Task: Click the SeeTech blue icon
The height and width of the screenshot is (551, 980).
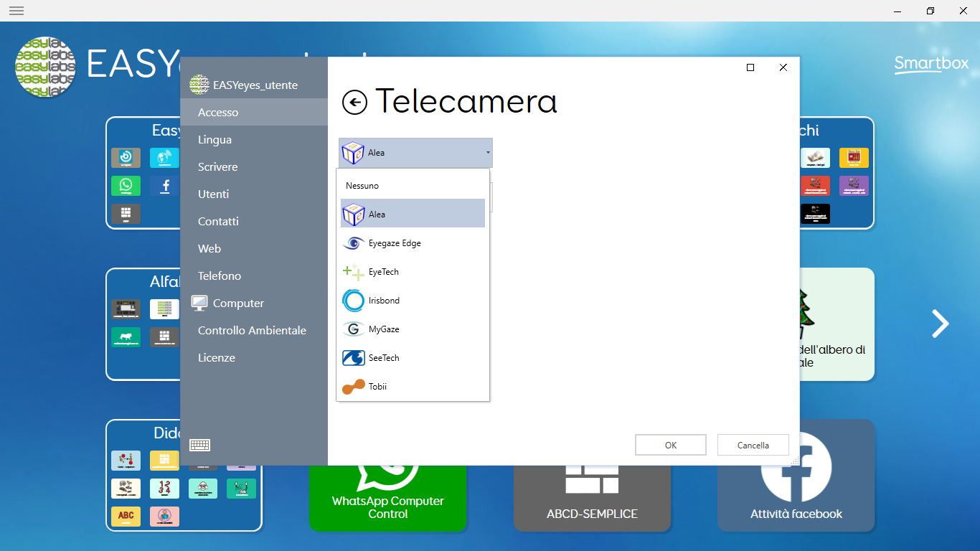Action: [x=354, y=358]
